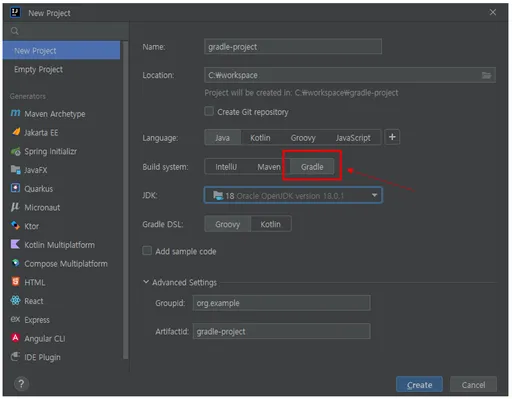
Task: Choose the Spring Initializr generator icon
Action: [x=15, y=151]
